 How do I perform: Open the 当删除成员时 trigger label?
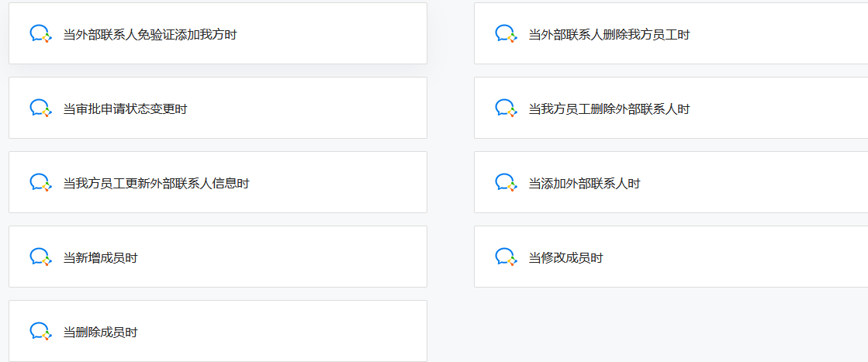coord(100,333)
